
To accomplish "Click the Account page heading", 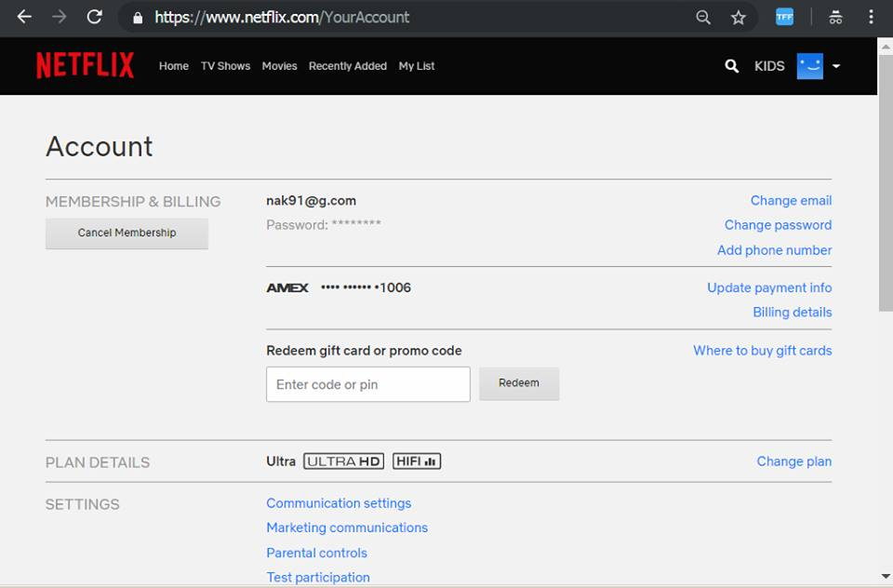I will (100, 146).
